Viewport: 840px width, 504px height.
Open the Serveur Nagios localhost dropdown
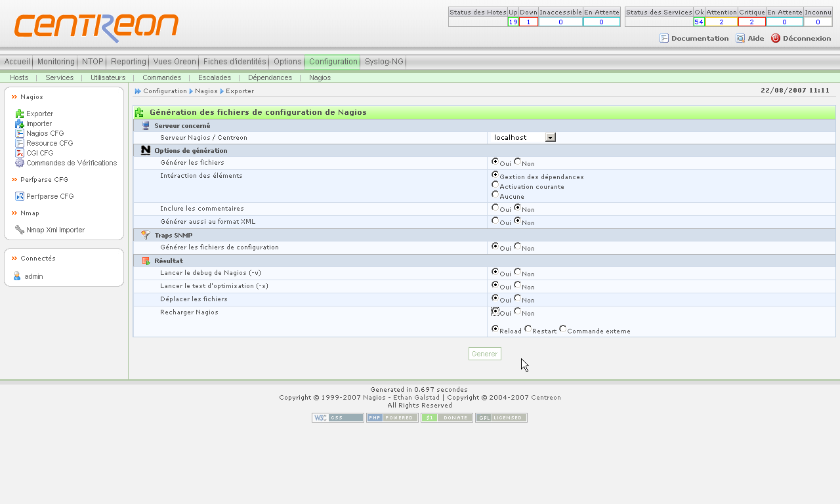[x=524, y=137]
